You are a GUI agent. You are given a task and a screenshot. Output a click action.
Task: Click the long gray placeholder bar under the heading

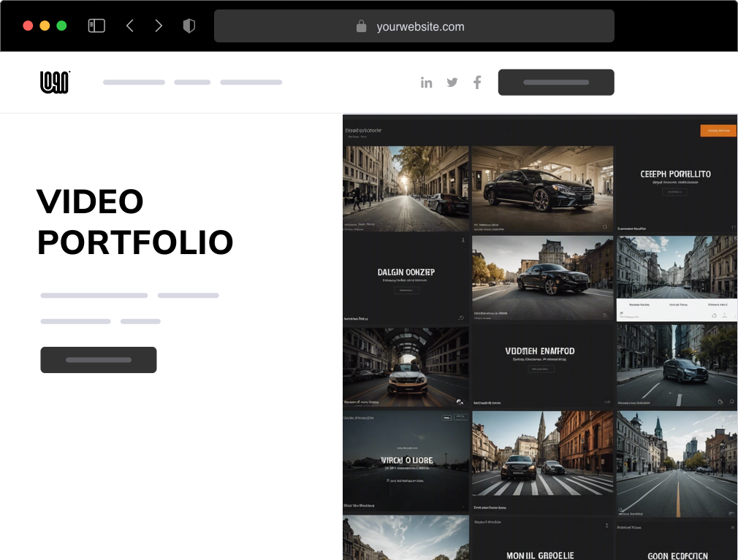(x=94, y=295)
